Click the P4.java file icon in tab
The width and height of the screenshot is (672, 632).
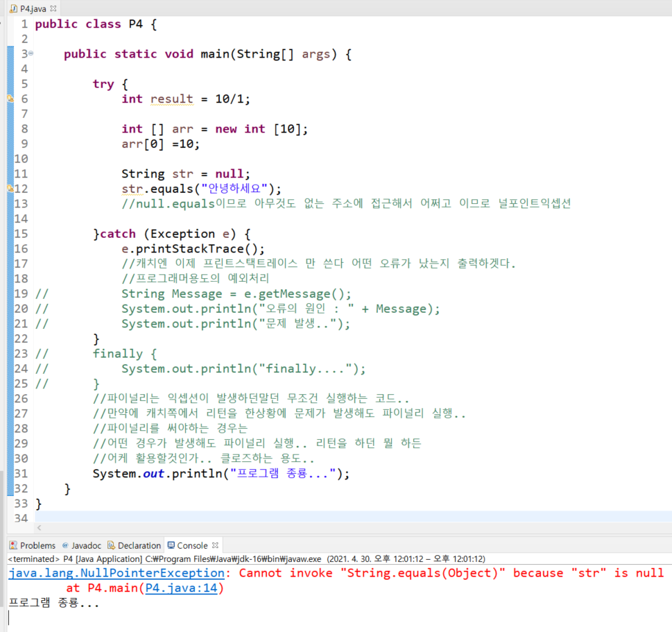[x=14, y=8]
